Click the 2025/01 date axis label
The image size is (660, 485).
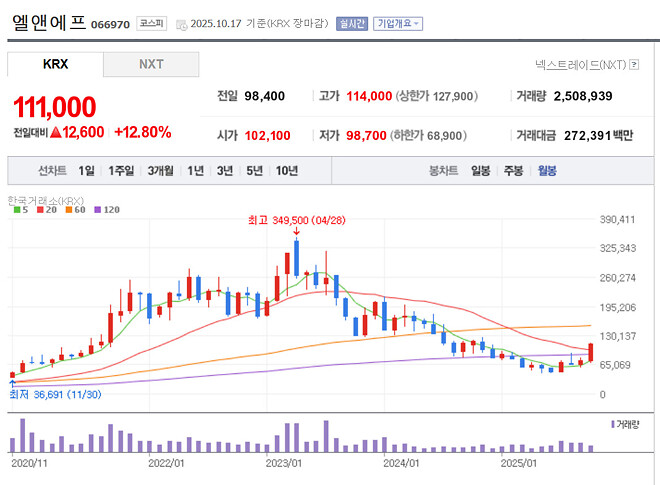(519, 463)
